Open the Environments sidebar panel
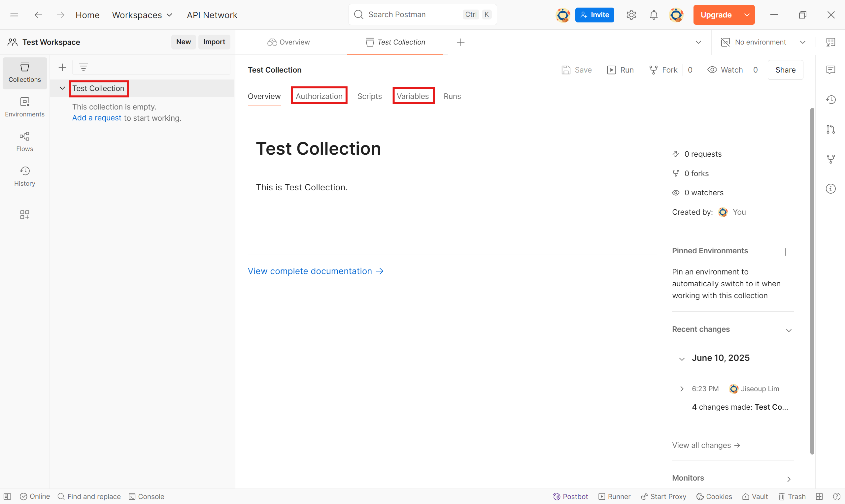Screen dimensions: 845x504 24,107
